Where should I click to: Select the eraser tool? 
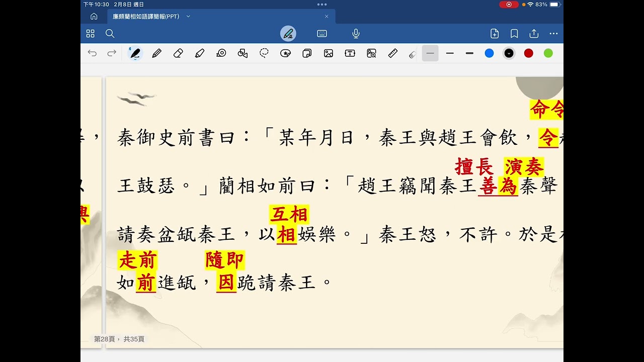[x=178, y=53]
